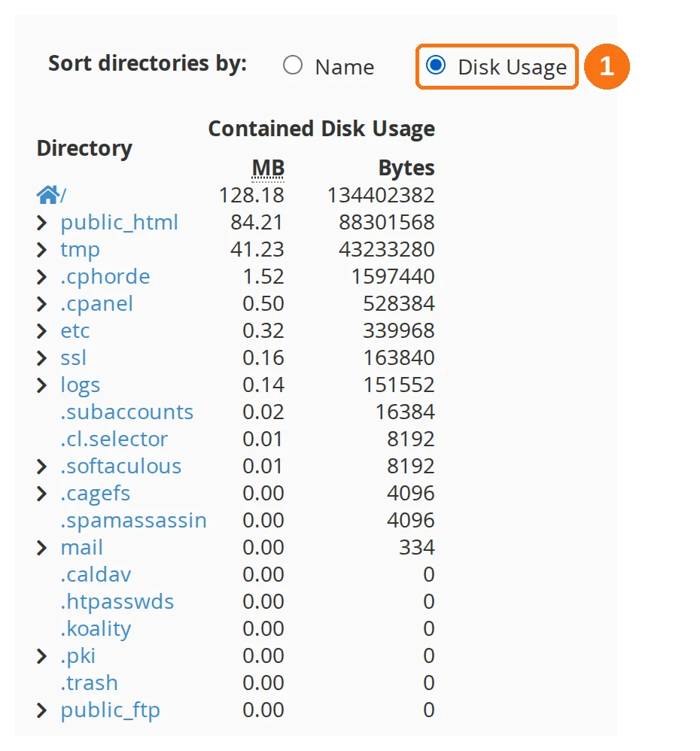Click the 528384 bytes value
700x751 pixels.
pos(399,304)
